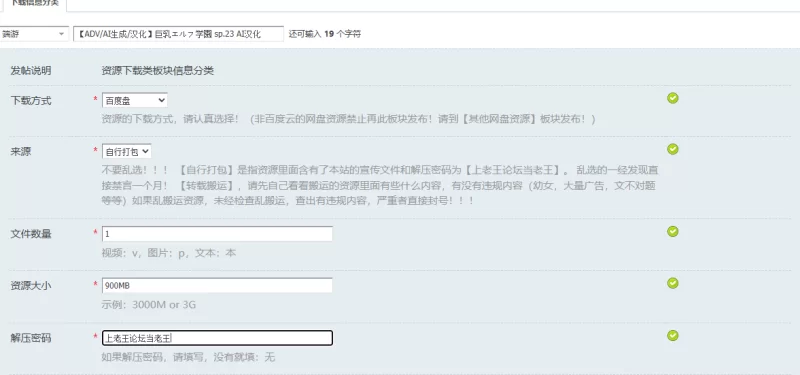Open the 下载方式 dropdown showing 百度盘
Screen dimensions: 800x375
point(135,101)
